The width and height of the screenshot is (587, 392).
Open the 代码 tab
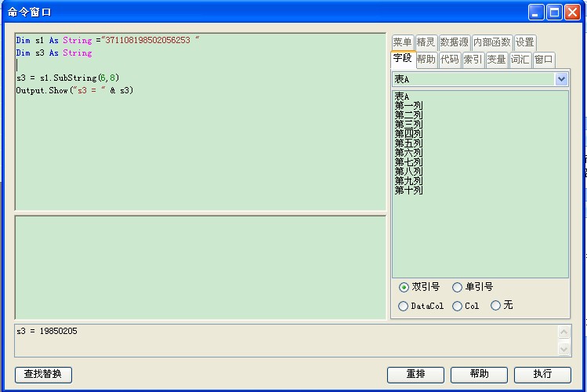(449, 60)
